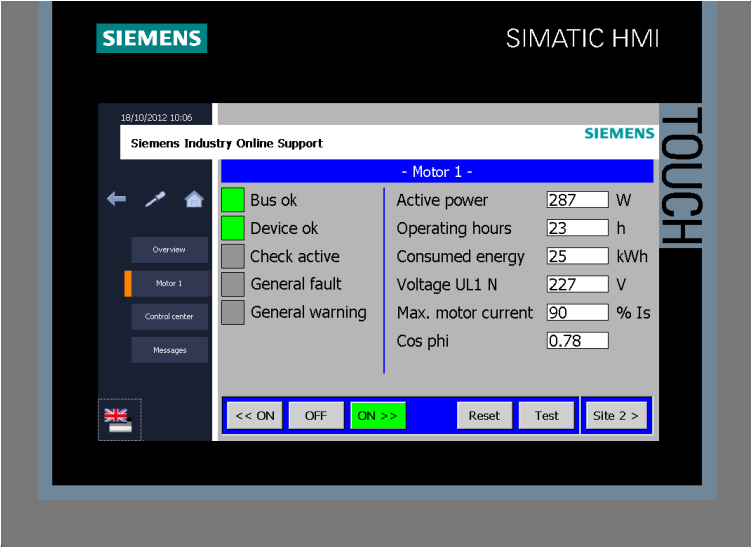Click the SIMATIC HMI bezel text

coord(583,38)
